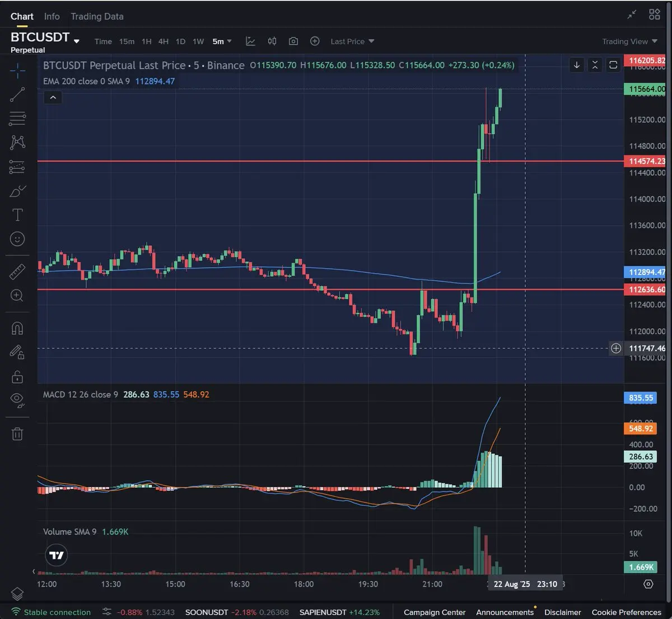Hide all drawings with eye icon
The image size is (672, 619).
pyautogui.click(x=17, y=400)
